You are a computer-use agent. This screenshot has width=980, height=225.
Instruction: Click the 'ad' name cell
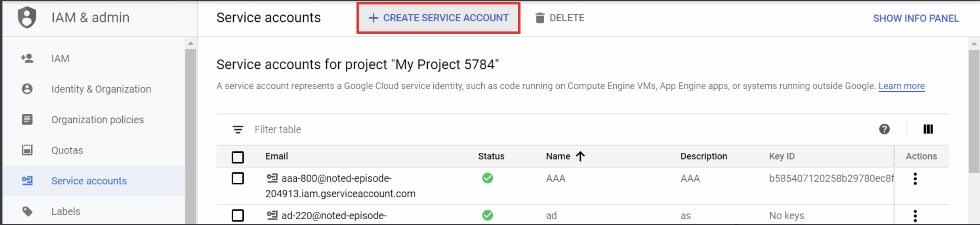click(551, 216)
